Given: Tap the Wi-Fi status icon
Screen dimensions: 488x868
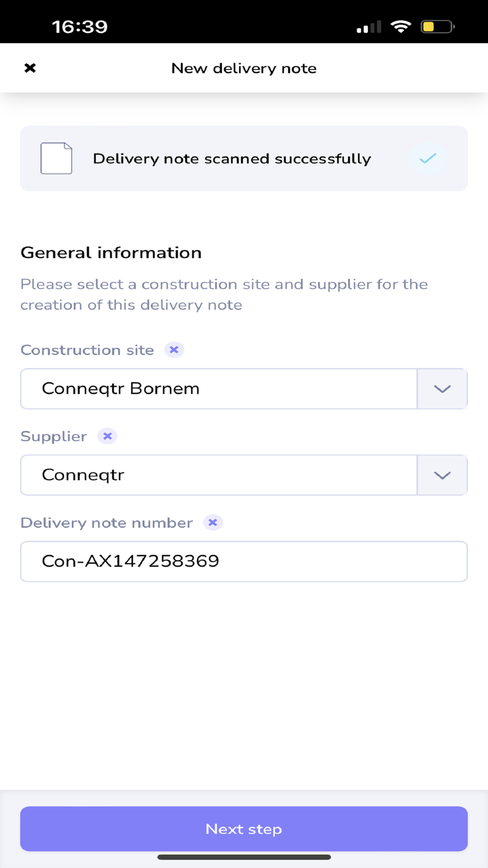Looking at the screenshot, I should [x=401, y=26].
